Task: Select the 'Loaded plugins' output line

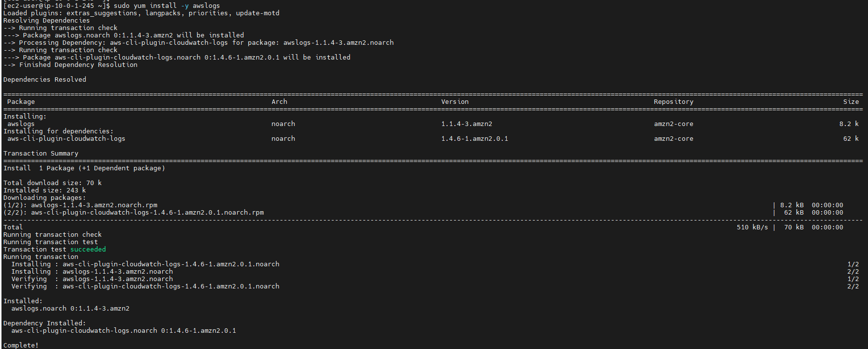Action: (x=141, y=13)
